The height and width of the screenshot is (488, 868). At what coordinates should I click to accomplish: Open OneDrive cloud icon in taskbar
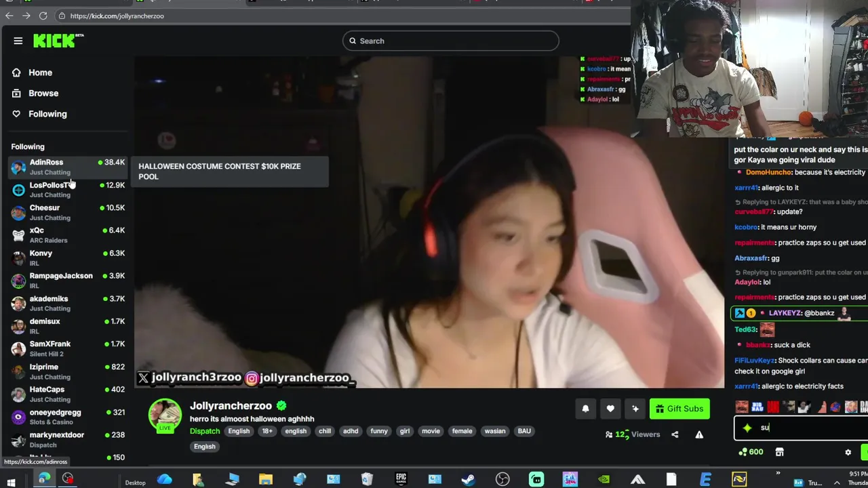[x=164, y=480]
